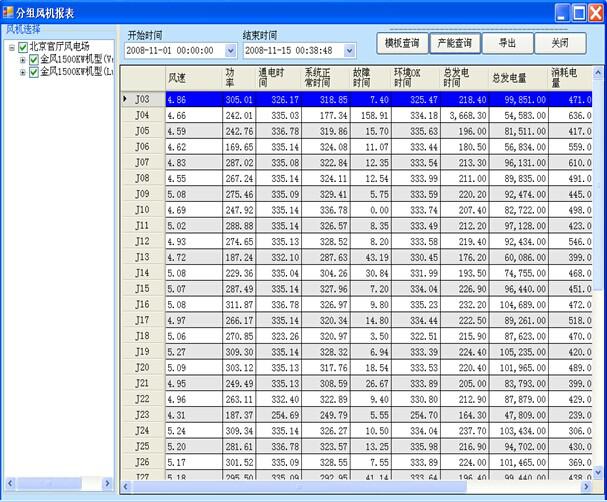Image resolution: width=607 pixels, height=502 pixels.
Task: Toggle the first 金风1500KW机型 checkbox
Action: click(x=34, y=60)
